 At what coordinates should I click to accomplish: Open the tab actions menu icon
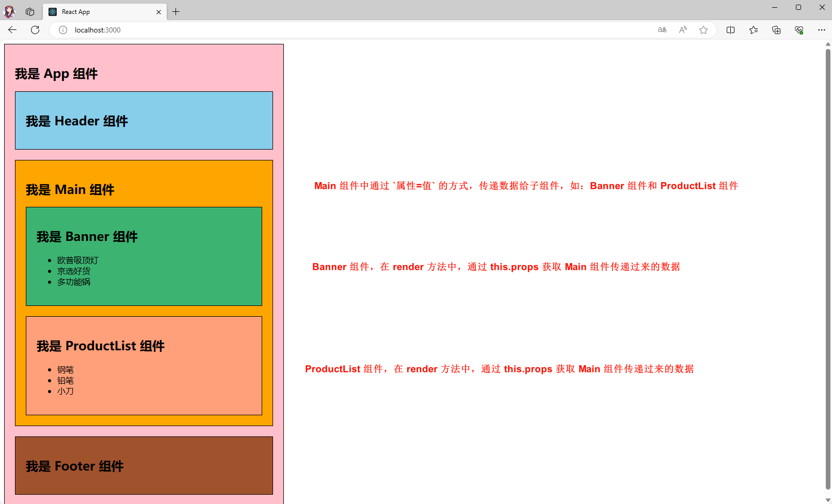point(30,12)
